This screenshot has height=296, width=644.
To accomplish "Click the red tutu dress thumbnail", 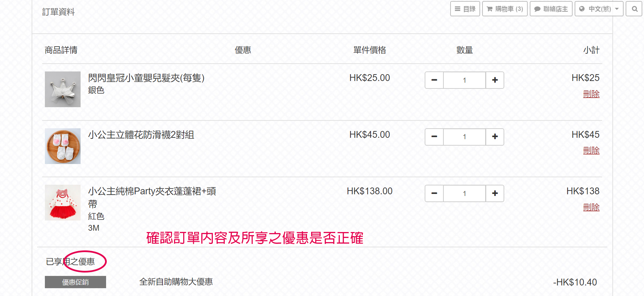I will (63, 202).
